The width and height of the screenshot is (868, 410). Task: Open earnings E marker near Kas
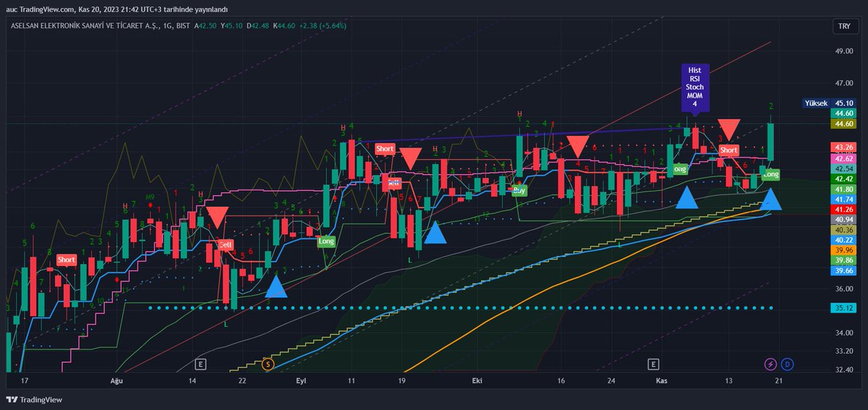click(653, 364)
